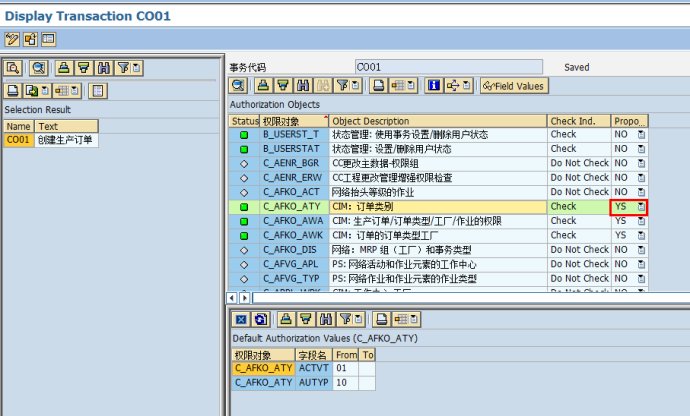Click Refresh icon in Default Authorization Values toolbar
The height and width of the screenshot is (416, 690).
point(261,319)
